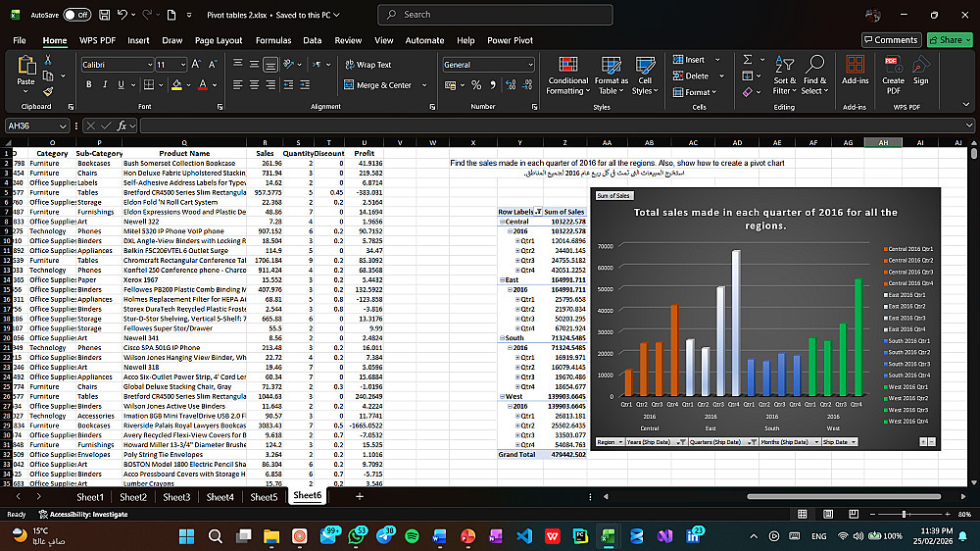
Task: Collapse the Central group in pivot table
Action: coord(502,222)
